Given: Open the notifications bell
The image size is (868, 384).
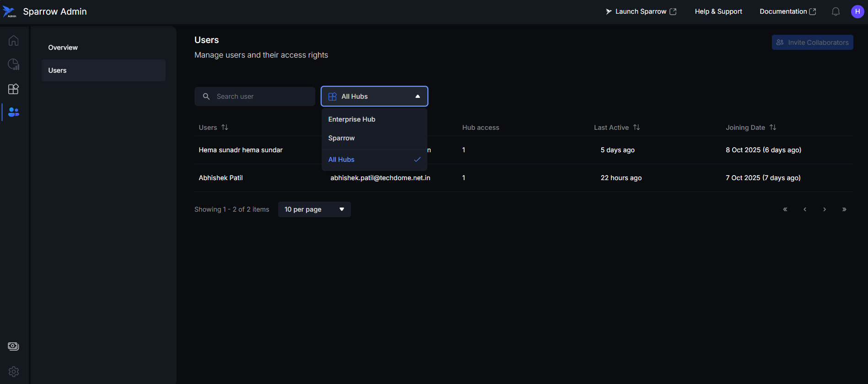Looking at the screenshot, I should (836, 11).
